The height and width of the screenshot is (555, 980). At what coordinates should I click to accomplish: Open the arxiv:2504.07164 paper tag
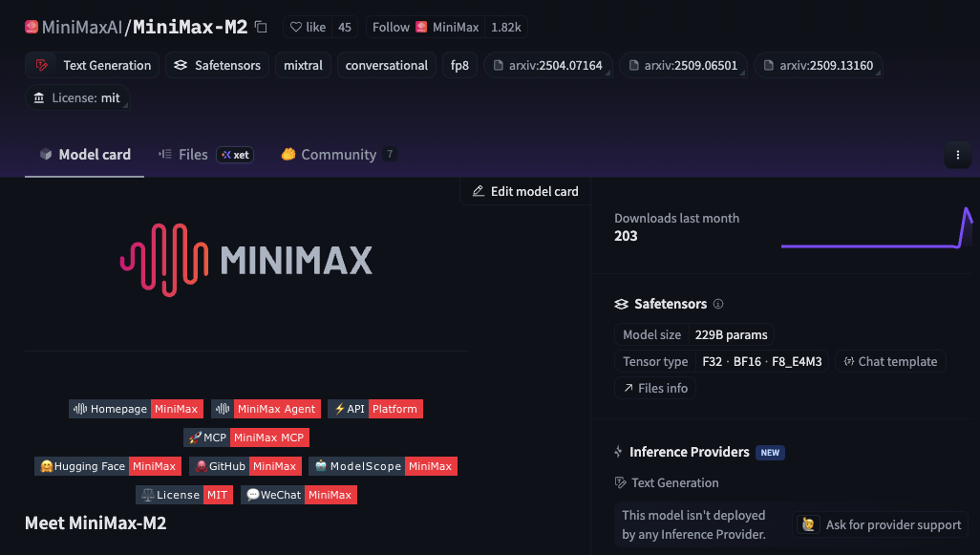(548, 66)
